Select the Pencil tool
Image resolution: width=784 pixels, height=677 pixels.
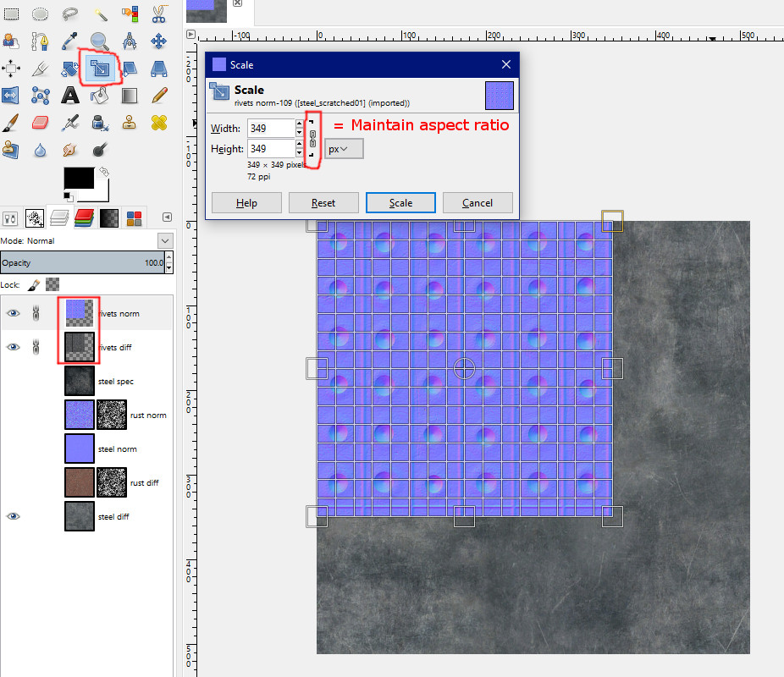point(158,96)
